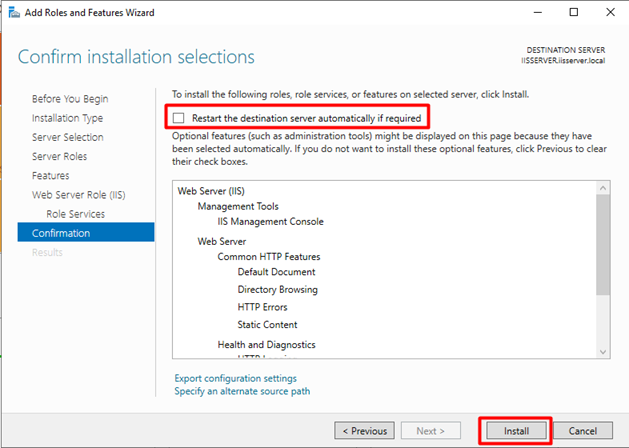Image resolution: width=629 pixels, height=448 pixels.
Task: Select the highlighted Confirmation step
Action: click(x=86, y=233)
